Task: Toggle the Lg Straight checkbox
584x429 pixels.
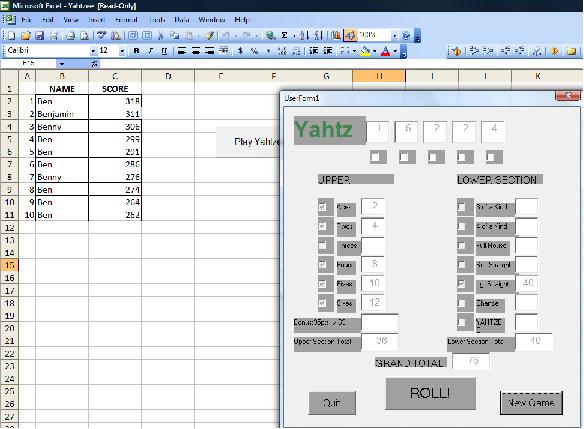Action: [x=461, y=284]
